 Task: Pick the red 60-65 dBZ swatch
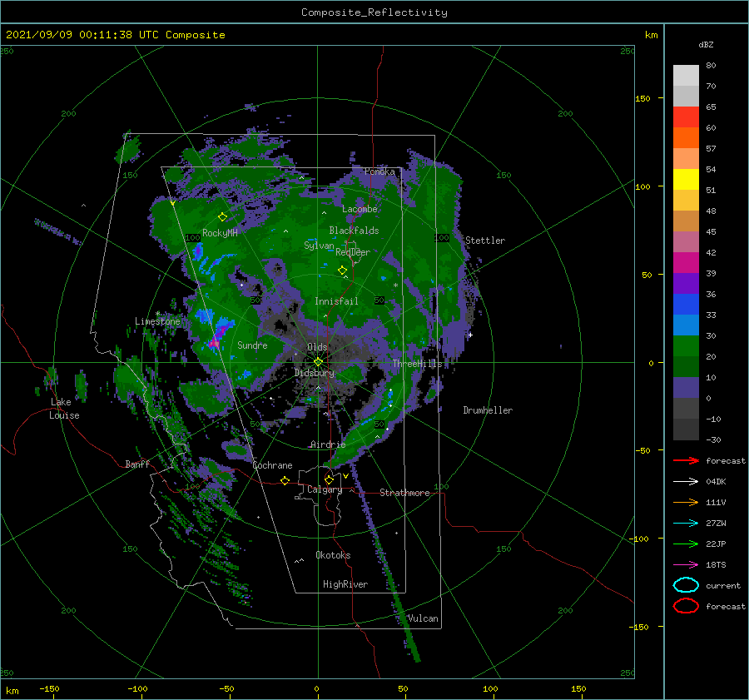(686, 117)
